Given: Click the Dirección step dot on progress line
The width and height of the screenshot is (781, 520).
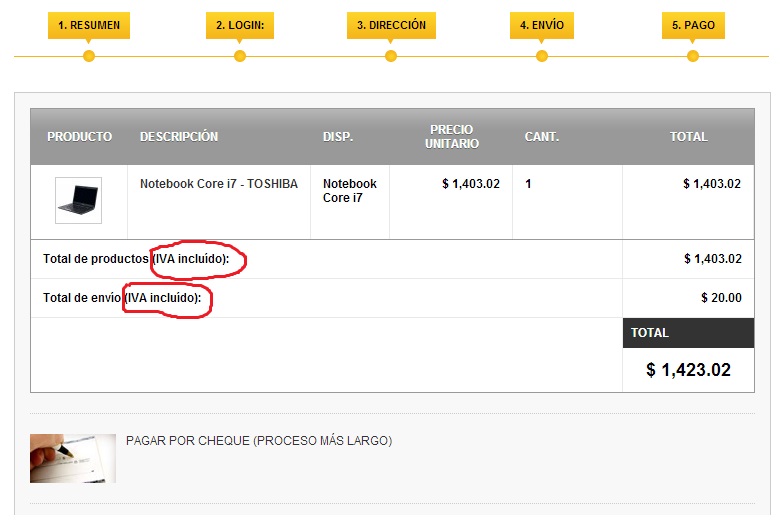Looking at the screenshot, I should click(391, 56).
